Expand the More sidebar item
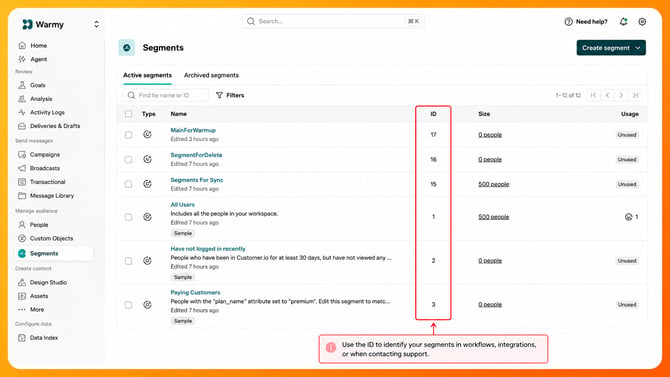 click(x=31, y=309)
